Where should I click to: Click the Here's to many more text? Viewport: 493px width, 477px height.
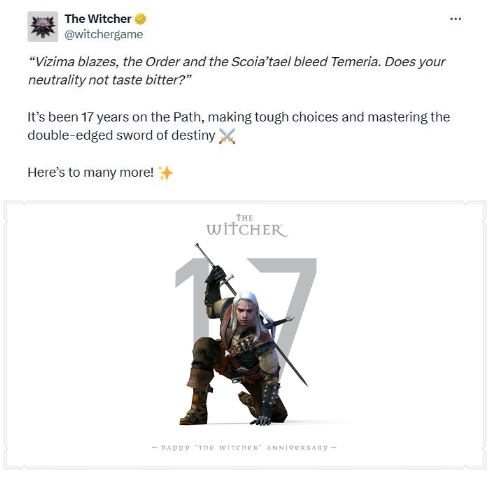[91, 173]
